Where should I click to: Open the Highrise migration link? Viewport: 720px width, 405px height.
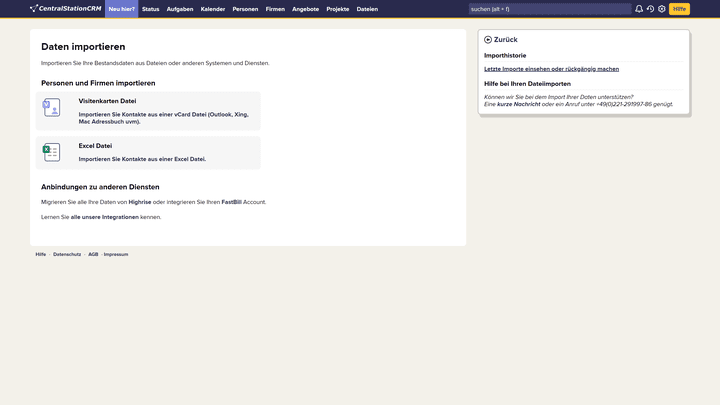tap(140, 202)
